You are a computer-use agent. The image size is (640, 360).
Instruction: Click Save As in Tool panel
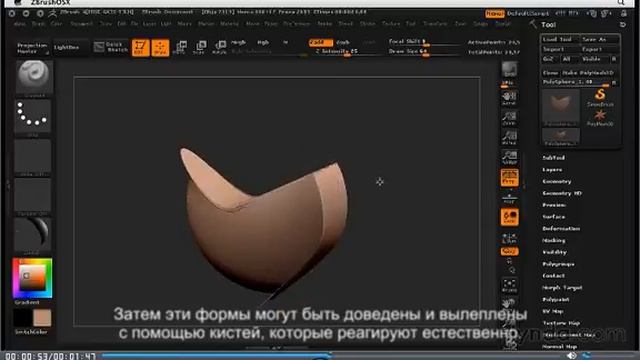(600, 39)
